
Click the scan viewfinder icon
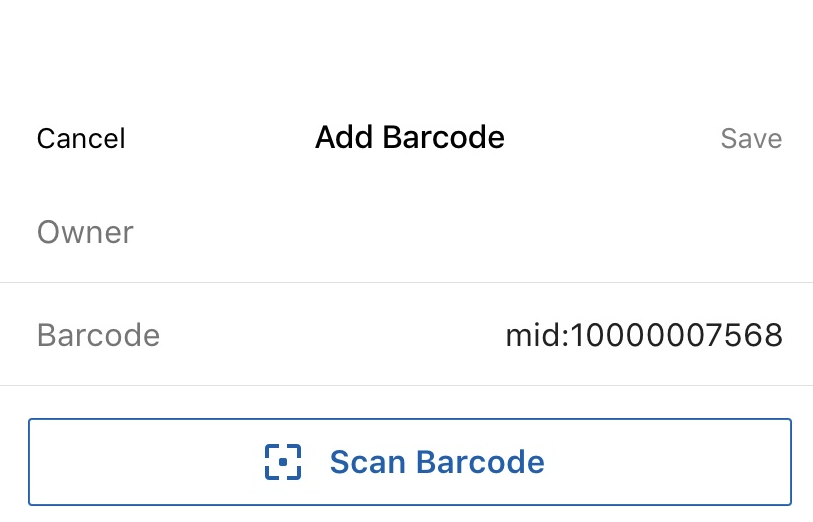pyautogui.click(x=283, y=461)
